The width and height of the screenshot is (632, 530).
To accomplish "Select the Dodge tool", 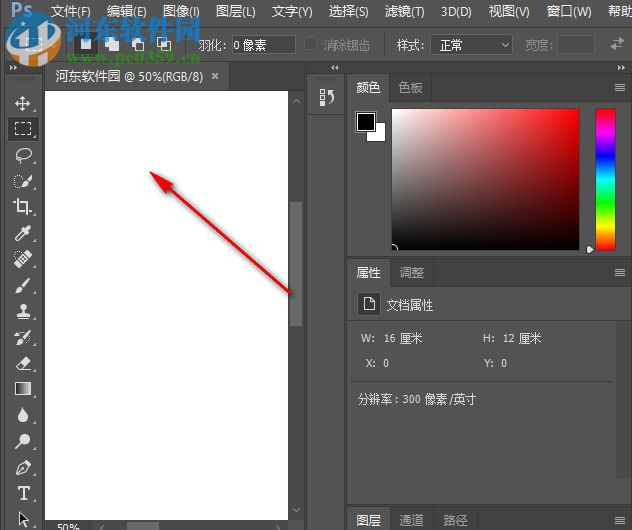I will pos(23,441).
